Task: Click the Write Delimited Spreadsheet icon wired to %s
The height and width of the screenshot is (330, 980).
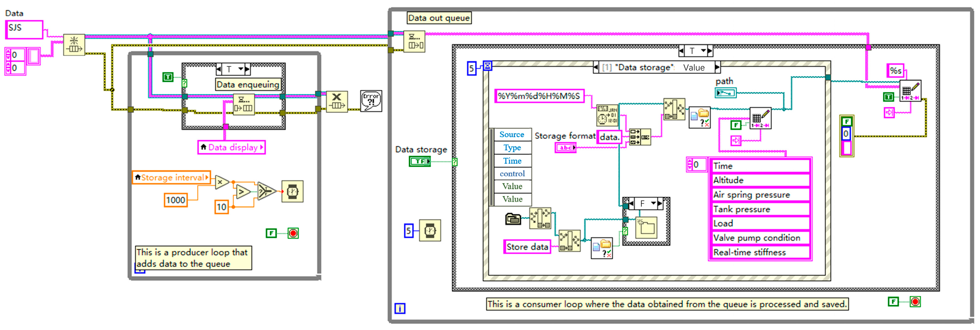Action: coord(910,90)
